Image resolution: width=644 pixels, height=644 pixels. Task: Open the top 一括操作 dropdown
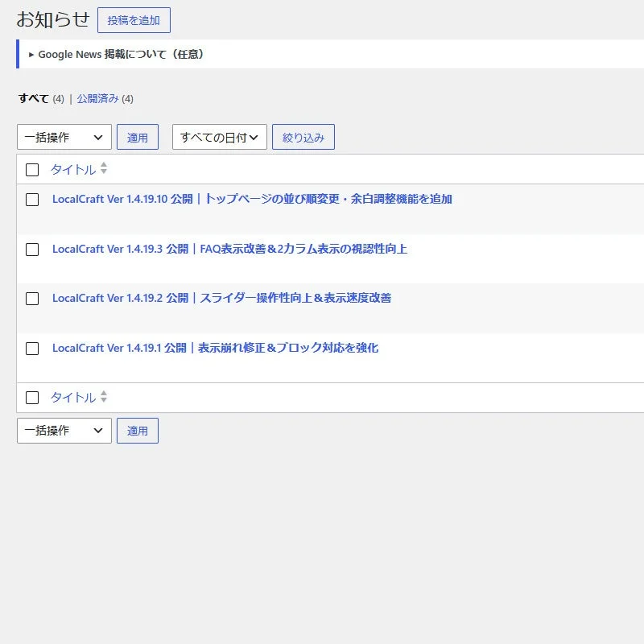(64, 137)
